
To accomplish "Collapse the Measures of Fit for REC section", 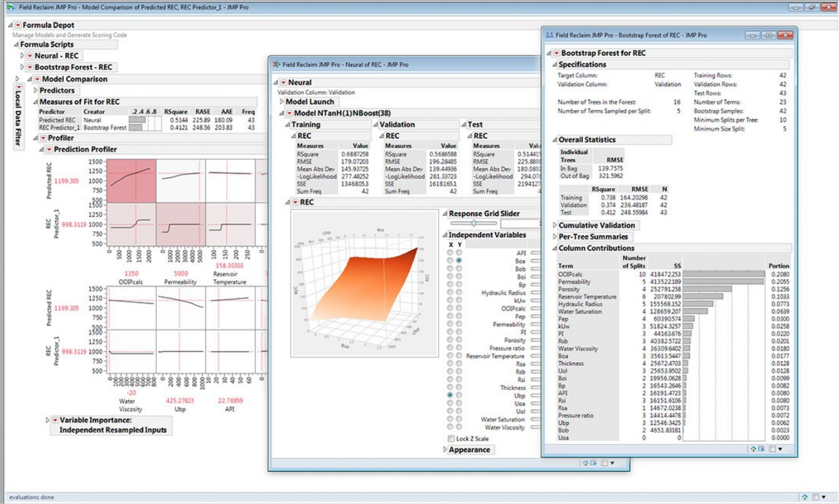I will pyautogui.click(x=35, y=102).
